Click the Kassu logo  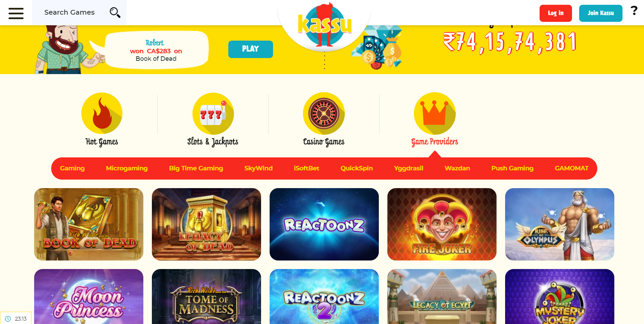coord(324,25)
